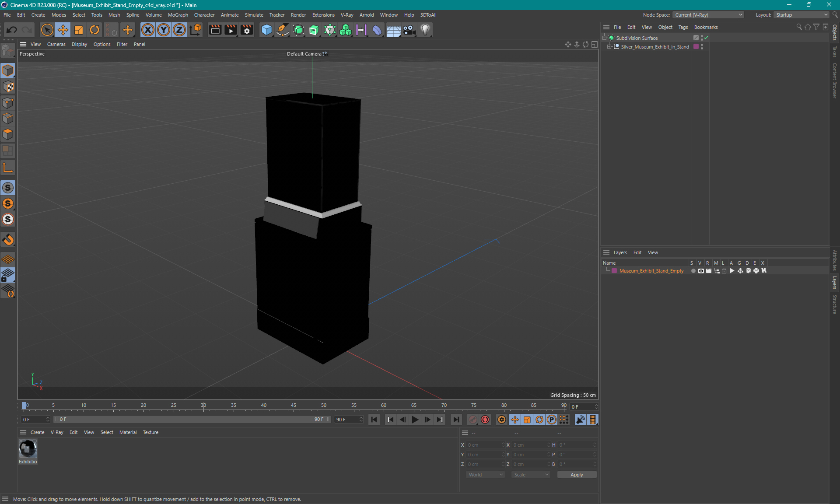Click timeline playhead at frame 0
The image size is (840, 504).
tap(24, 406)
